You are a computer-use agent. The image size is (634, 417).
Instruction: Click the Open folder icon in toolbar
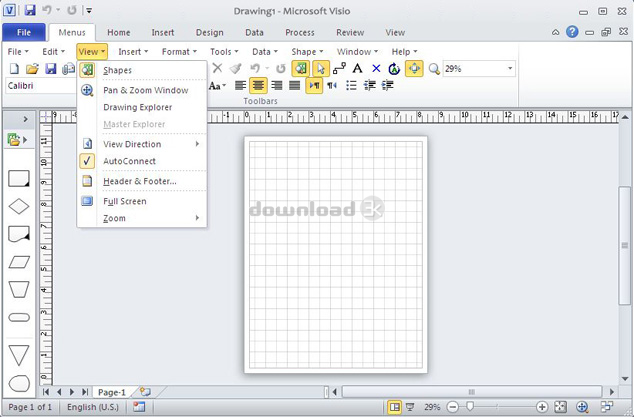[32, 69]
